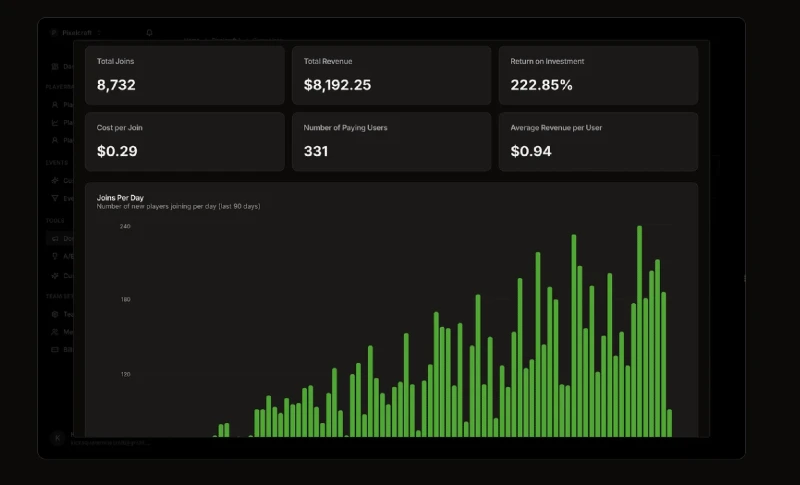This screenshot has height=485, width=800.
Task: Click the Total Revenue card
Action: click(391, 75)
